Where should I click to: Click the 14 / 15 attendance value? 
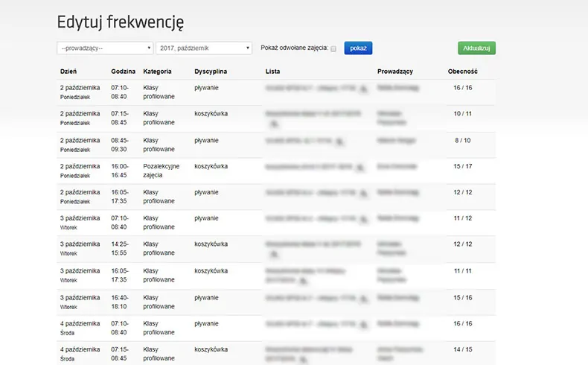(x=462, y=349)
